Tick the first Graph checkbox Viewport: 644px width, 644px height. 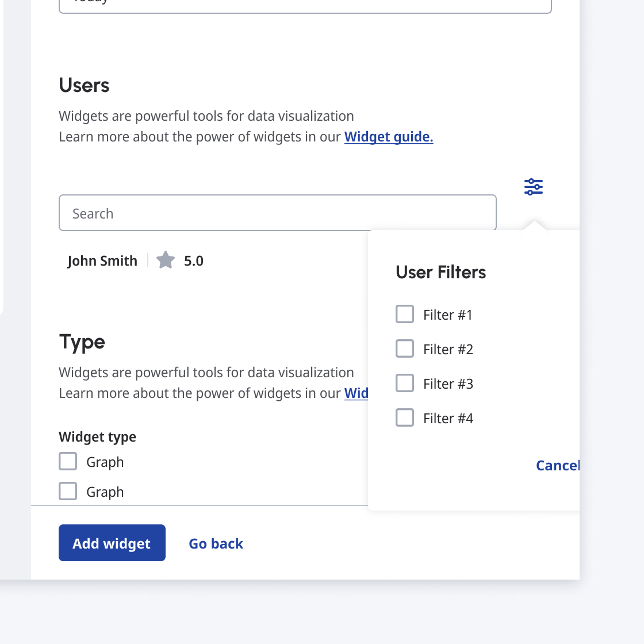coord(68,462)
